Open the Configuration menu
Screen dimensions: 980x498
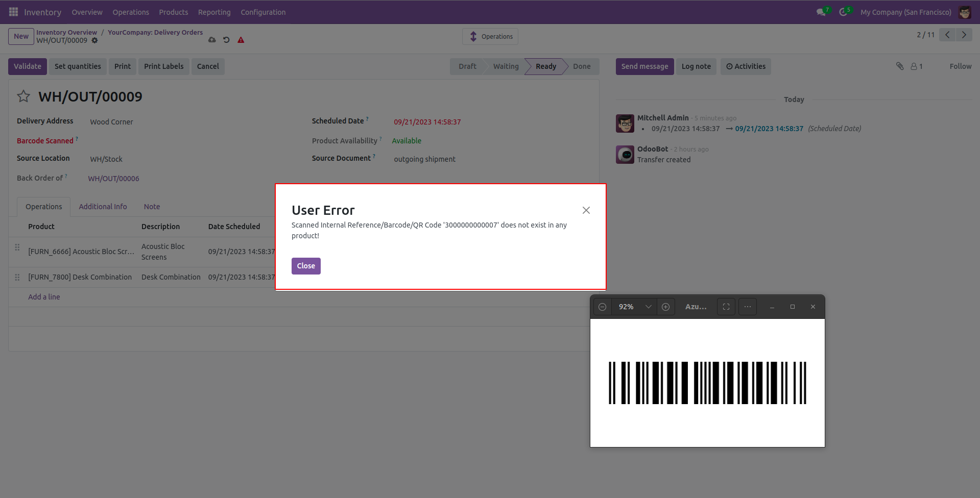tap(263, 12)
